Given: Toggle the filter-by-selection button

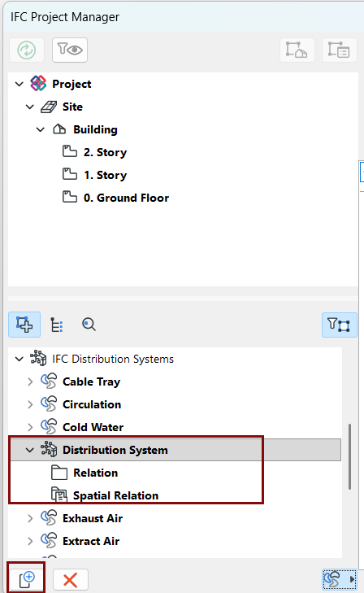Looking at the screenshot, I should tap(339, 325).
